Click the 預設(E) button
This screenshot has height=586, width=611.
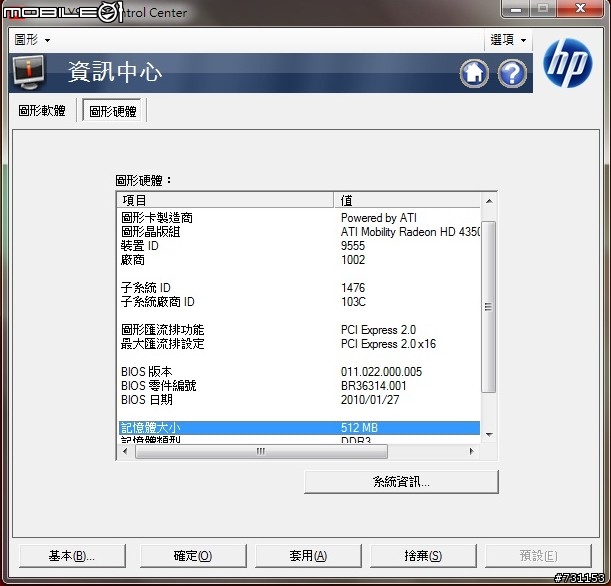[538, 556]
